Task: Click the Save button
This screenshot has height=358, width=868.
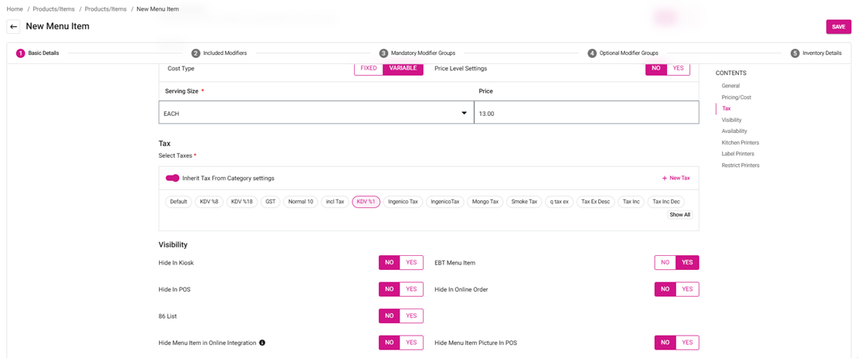Action: tap(838, 26)
